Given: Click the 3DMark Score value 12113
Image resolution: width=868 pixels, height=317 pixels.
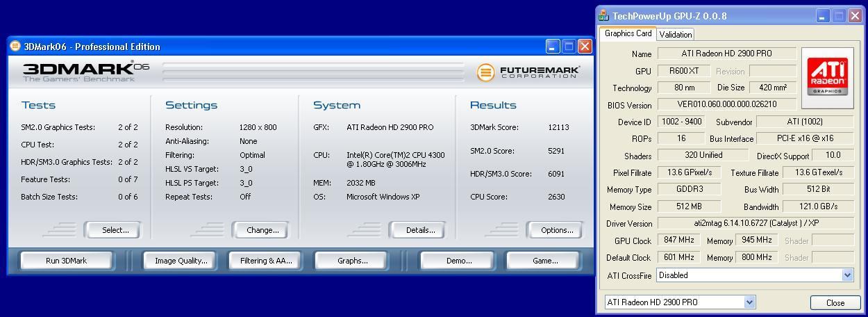Looking at the screenshot, I should pyautogui.click(x=558, y=127).
